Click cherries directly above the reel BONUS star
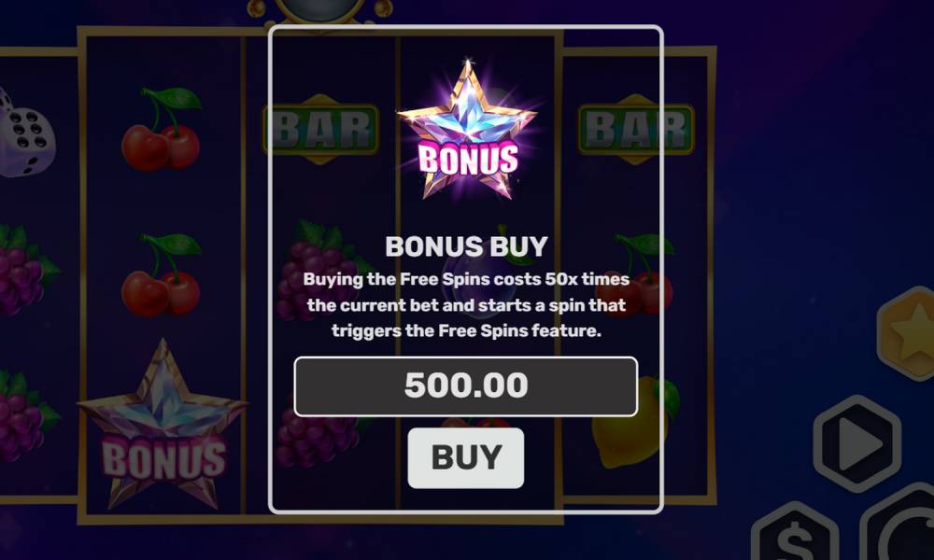 click(162, 274)
